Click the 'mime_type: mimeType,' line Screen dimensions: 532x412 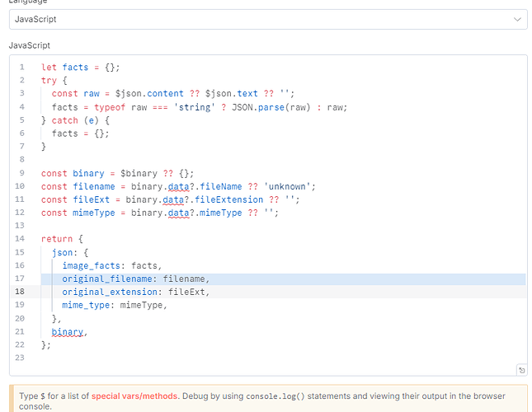[x=115, y=305]
